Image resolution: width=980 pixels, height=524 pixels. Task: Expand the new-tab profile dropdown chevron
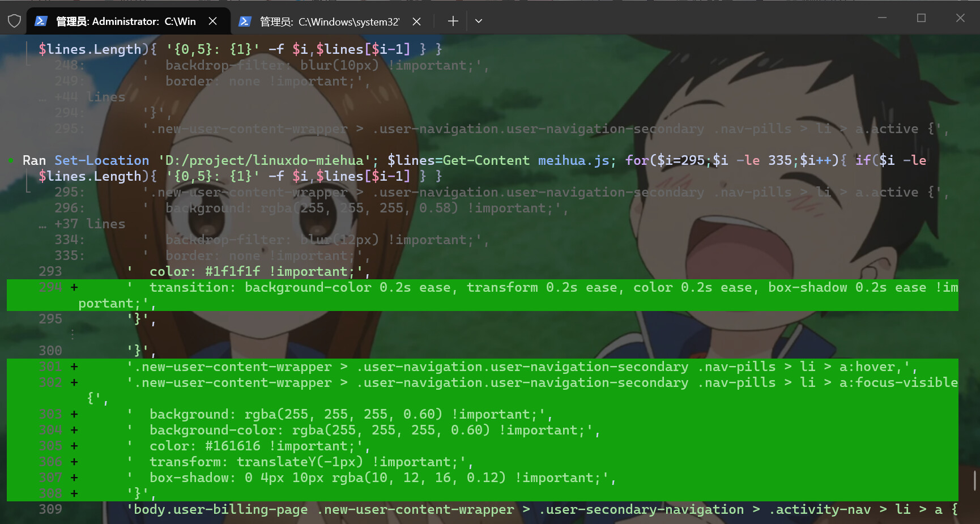[479, 22]
